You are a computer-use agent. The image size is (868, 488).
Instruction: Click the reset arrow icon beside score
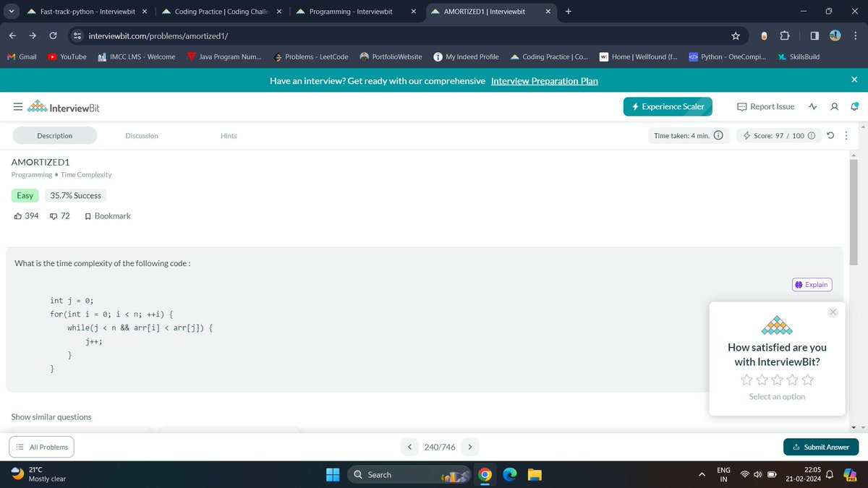click(x=830, y=135)
